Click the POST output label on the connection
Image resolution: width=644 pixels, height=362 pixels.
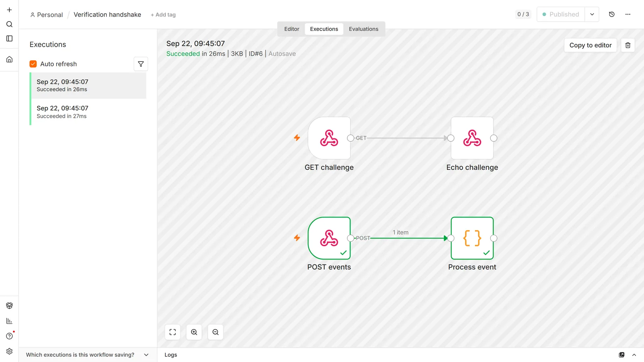[x=363, y=238]
